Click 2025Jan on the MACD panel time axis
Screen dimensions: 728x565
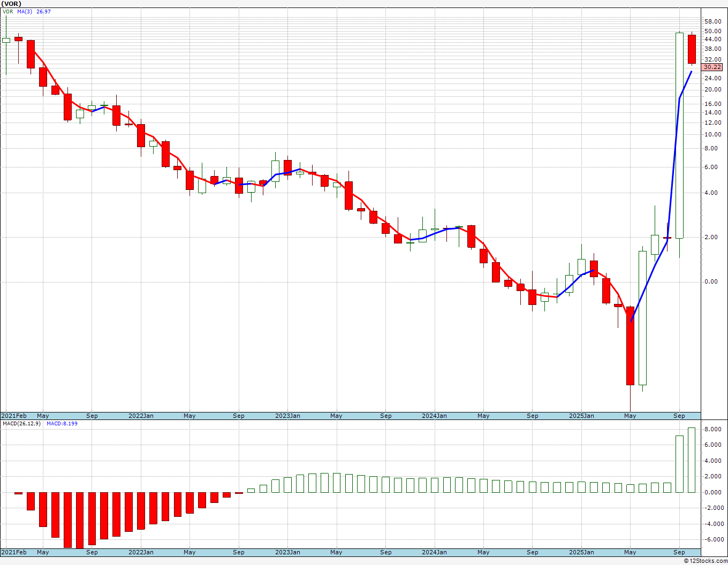click(x=581, y=552)
